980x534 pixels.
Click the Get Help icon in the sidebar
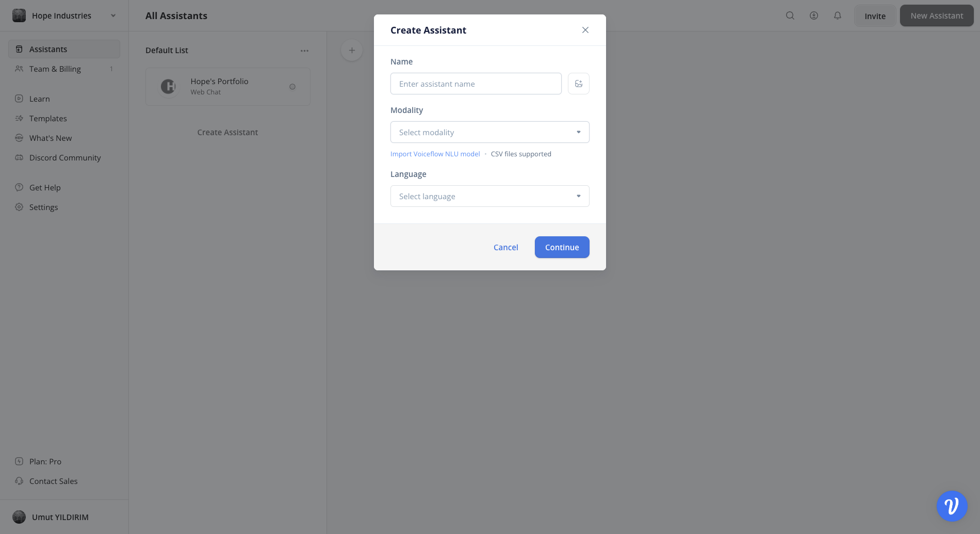click(19, 187)
